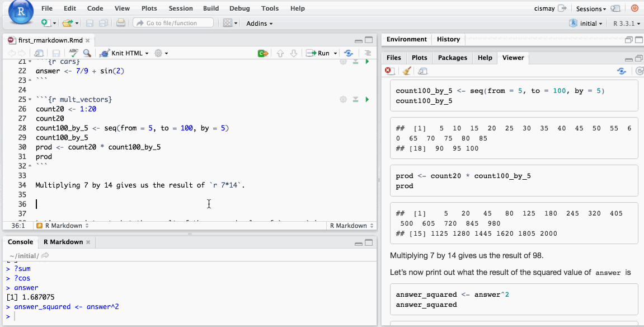The width and height of the screenshot is (644, 327).
Task: Open find and replace magnifier
Action: [x=87, y=53]
